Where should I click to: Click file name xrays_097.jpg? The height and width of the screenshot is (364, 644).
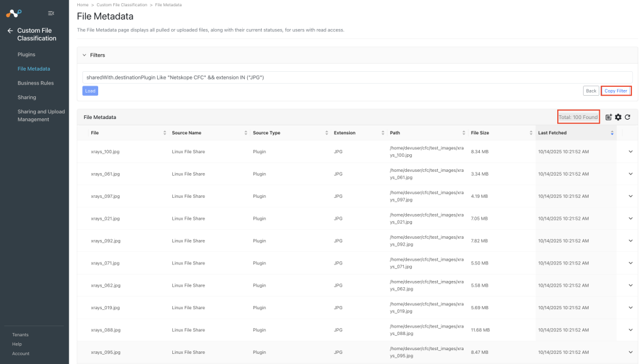[105, 196]
